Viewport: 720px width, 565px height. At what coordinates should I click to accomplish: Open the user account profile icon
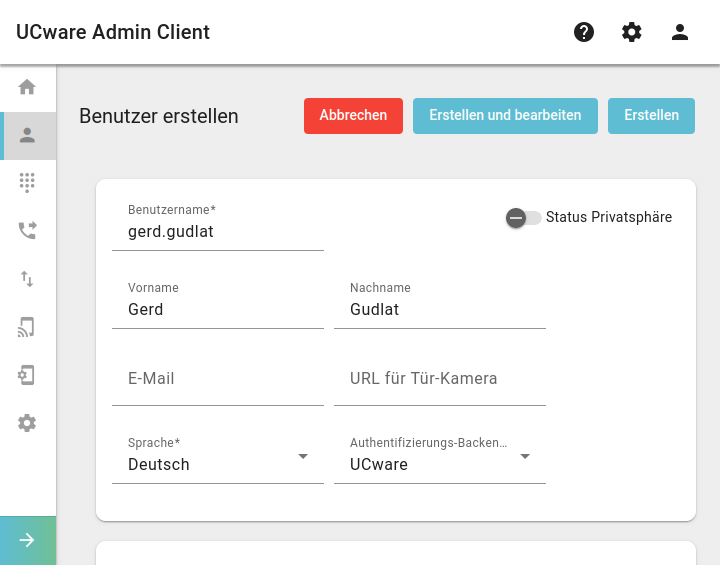point(680,32)
